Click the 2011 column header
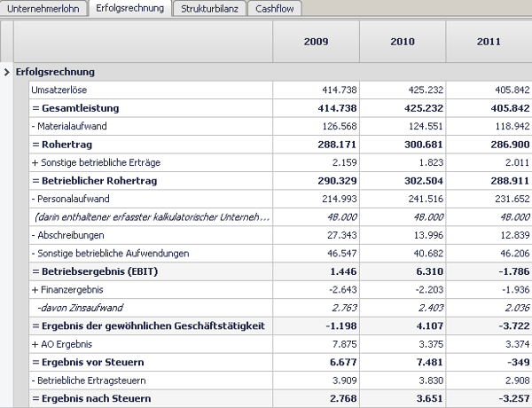Viewport: 532px width, 408px height. pos(489,42)
